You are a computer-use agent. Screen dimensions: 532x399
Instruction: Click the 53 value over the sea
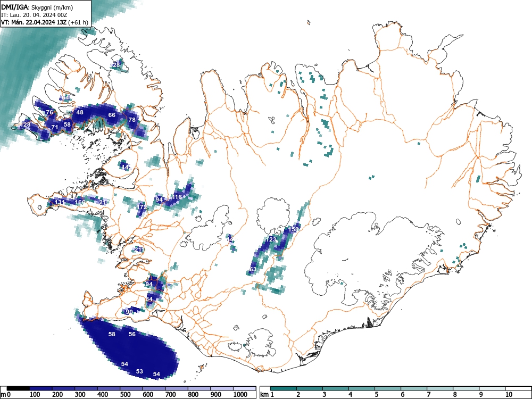tap(139, 371)
